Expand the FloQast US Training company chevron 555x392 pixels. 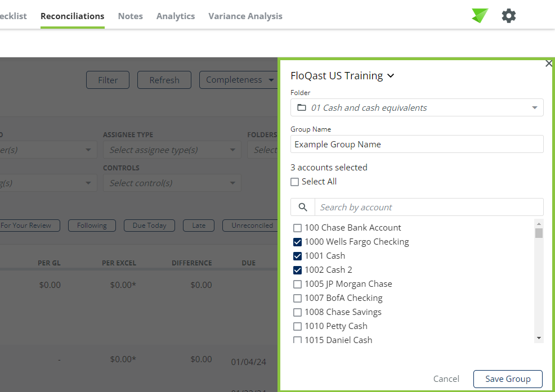pos(391,76)
